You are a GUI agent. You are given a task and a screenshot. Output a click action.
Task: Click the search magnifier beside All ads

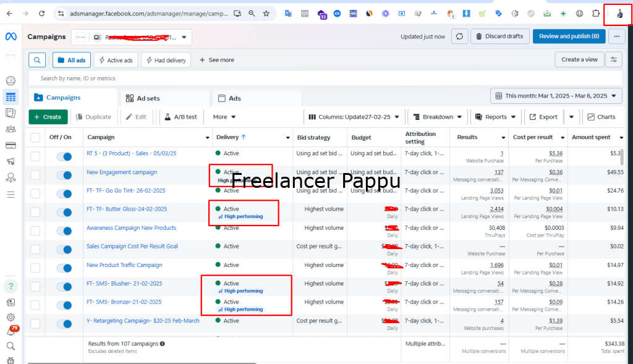37,60
